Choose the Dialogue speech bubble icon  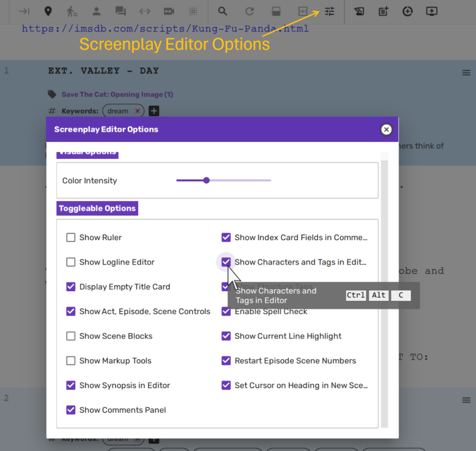pos(120,11)
